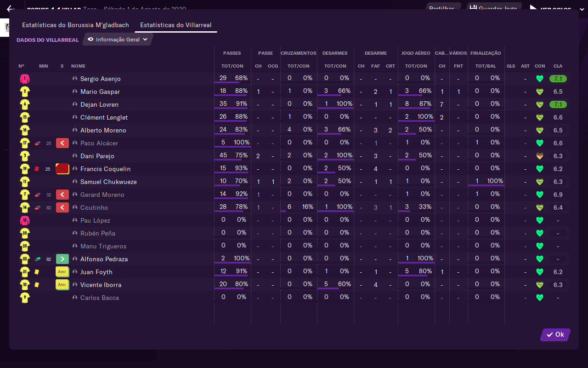Click Dejan Lovren's 87% aerial percentage
Viewport: 588px width, 368px height.
[x=425, y=103]
